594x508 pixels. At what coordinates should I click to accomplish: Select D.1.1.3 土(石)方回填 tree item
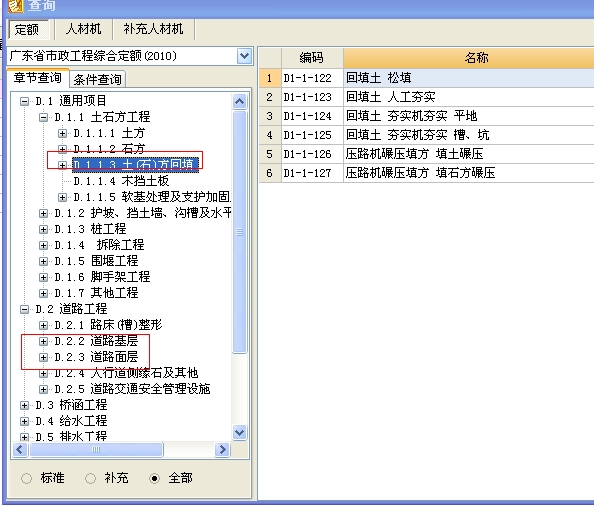tap(135, 165)
